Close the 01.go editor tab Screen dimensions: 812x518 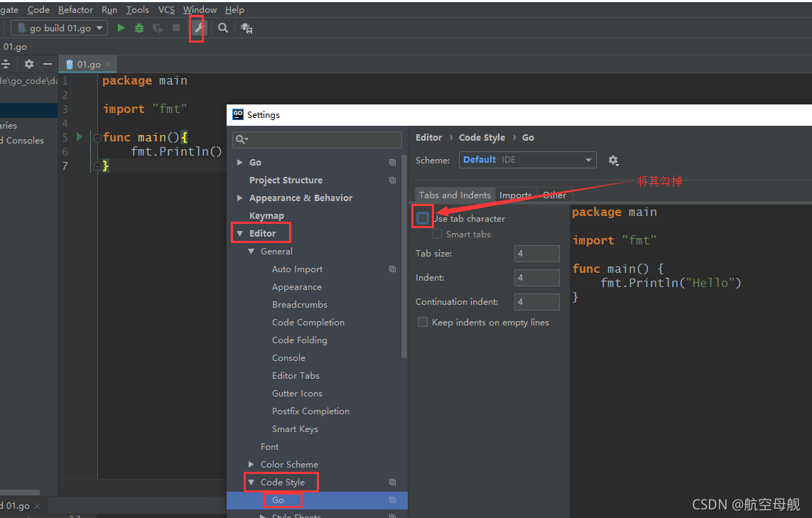point(108,64)
